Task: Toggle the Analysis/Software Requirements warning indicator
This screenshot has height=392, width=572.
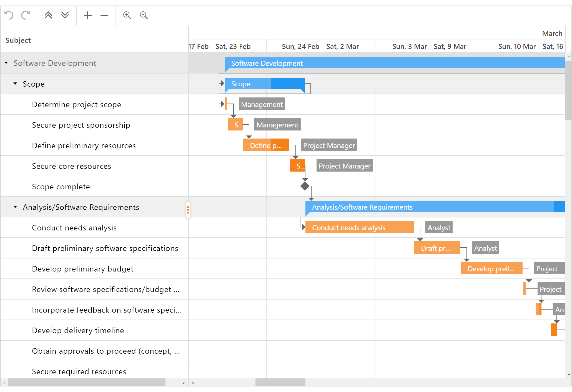Action: point(187,208)
